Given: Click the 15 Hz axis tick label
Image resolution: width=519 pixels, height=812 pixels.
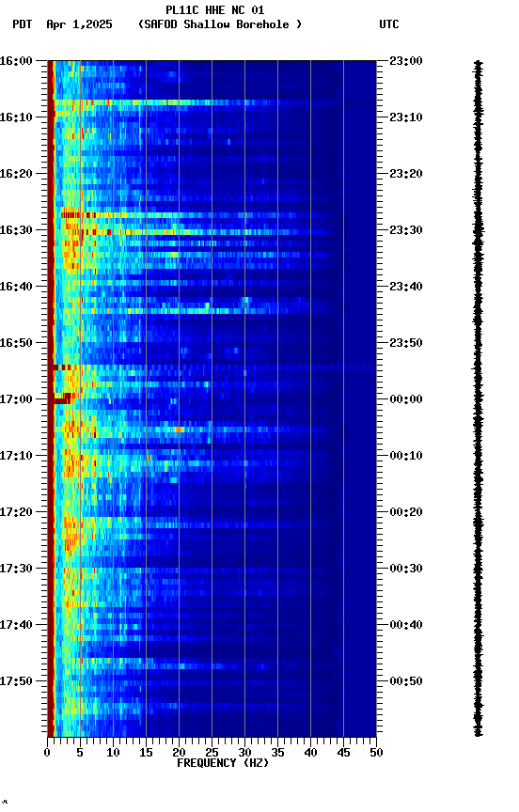Looking at the screenshot, I should (146, 753).
